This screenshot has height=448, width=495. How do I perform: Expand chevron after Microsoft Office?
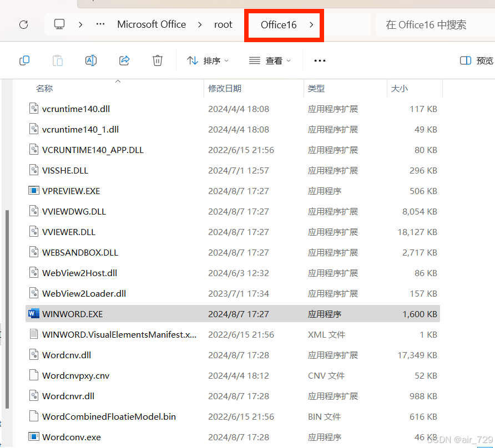click(200, 24)
